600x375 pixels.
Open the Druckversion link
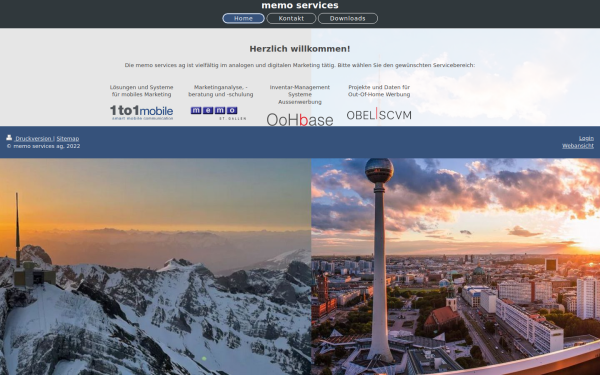pyautogui.click(x=33, y=139)
